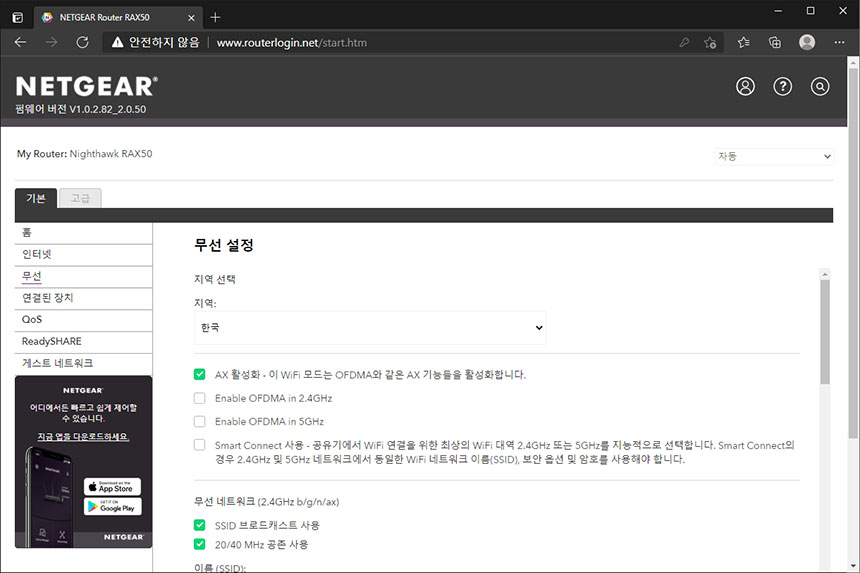Click the phone image in the app ad
Image resolution: width=860 pixels, height=573 pixels.
50,496
